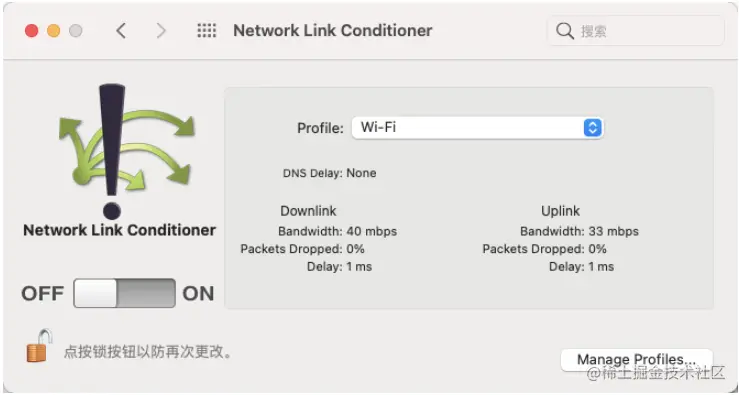Click the blue up-down arrows of Profile
739x395 pixels.
pyautogui.click(x=593, y=128)
